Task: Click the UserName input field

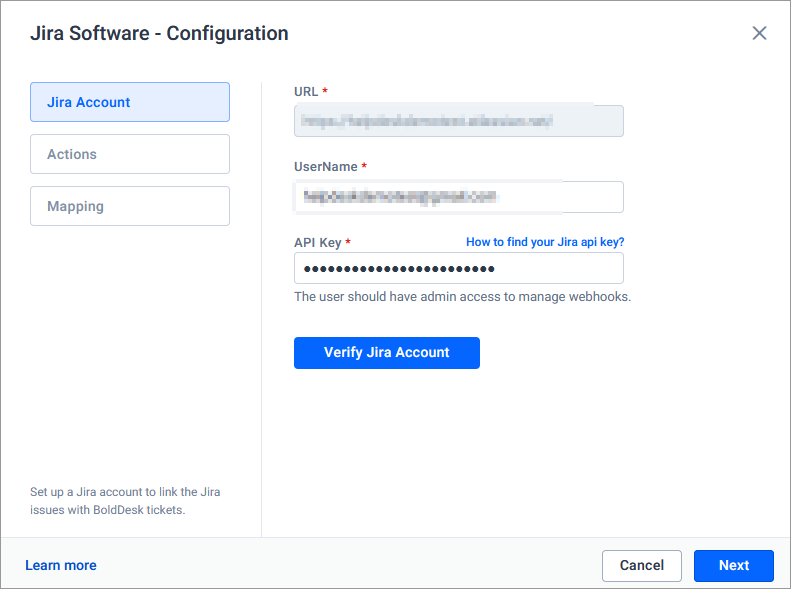Action: (x=459, y=197)
